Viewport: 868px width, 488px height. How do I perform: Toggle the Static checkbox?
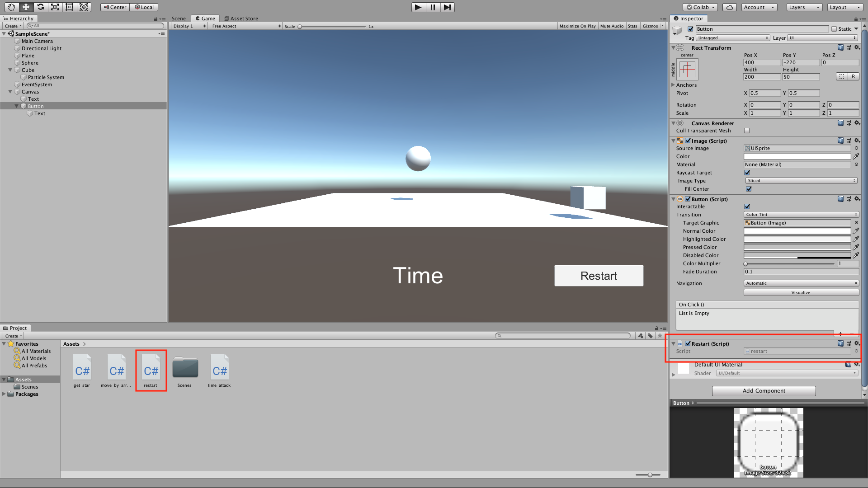[834, 29]
